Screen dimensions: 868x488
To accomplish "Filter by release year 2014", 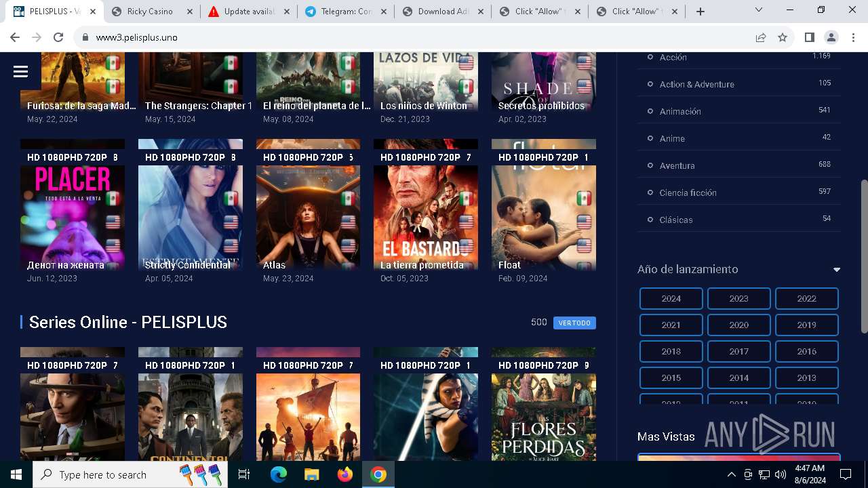I will (739, 378).
